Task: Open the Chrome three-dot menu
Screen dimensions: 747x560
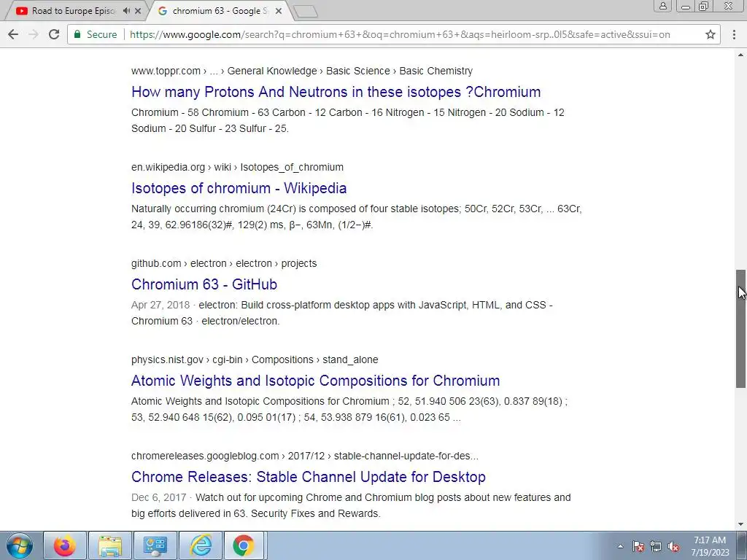Action: coord(734,34)
